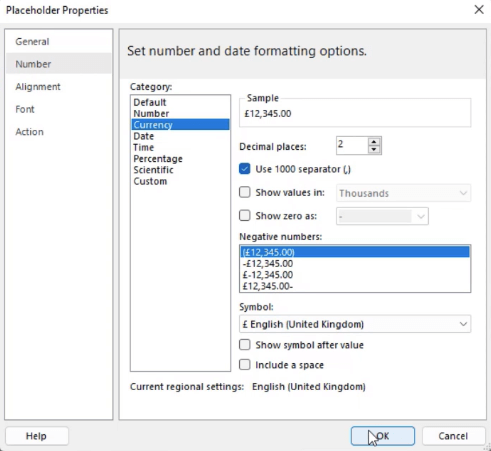Choose -£12,345.00 negative number format

click(x=355, y=264)
